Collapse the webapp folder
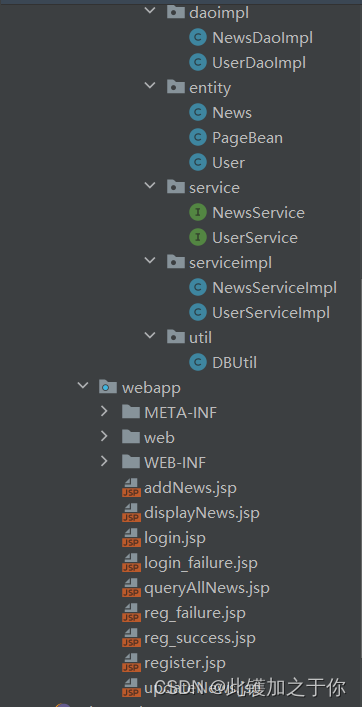The width and height of the screenshot is (362, 707). pos(82,386)
